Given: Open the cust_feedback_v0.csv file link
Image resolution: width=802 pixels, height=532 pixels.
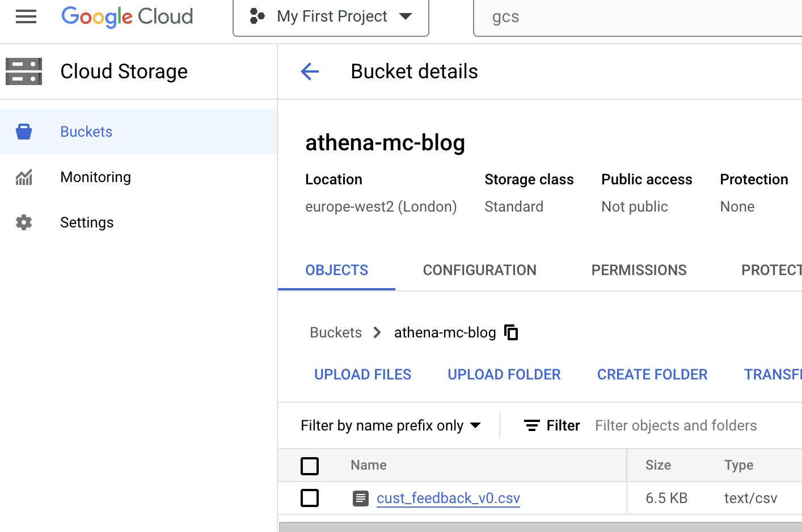Looking at the screenshot, I should 448,498.
